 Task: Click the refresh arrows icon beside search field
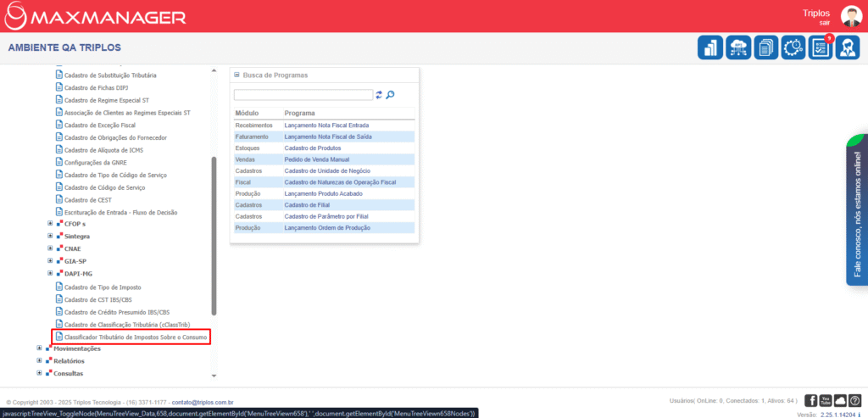click(x=380, y=95)
